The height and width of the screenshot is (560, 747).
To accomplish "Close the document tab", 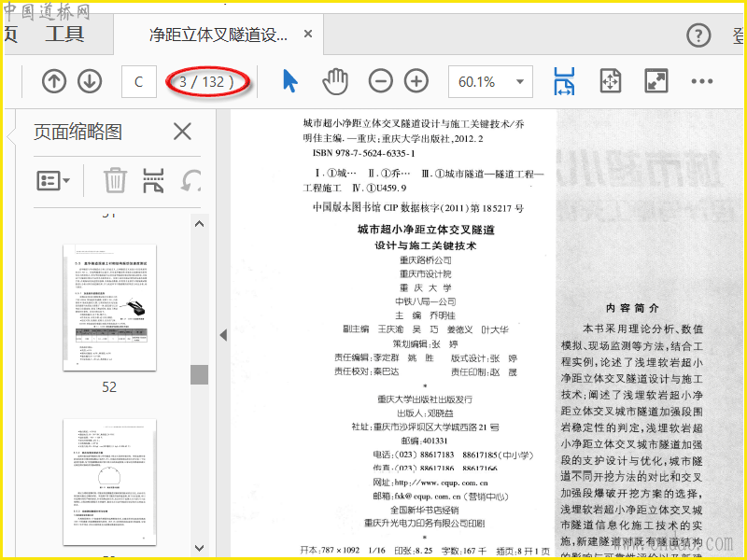I will pyautogui.click(x=308, y=35).
